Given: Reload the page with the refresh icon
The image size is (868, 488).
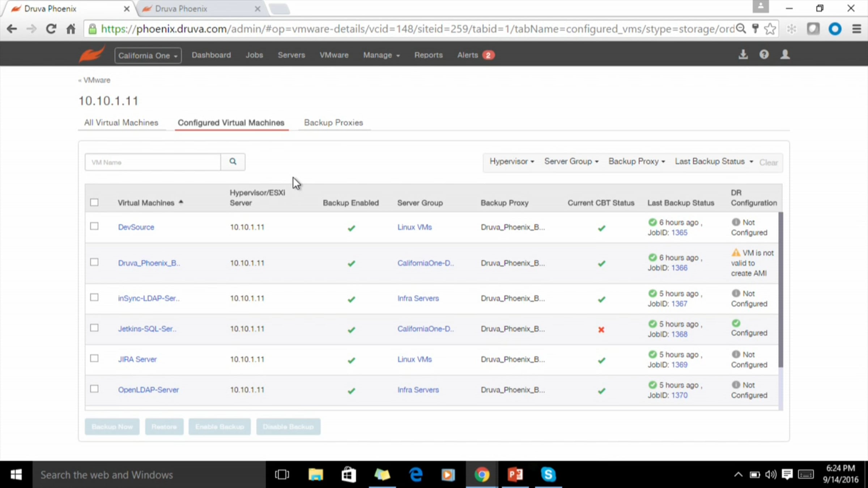Looking at the screenshot, I should (51, 29).
